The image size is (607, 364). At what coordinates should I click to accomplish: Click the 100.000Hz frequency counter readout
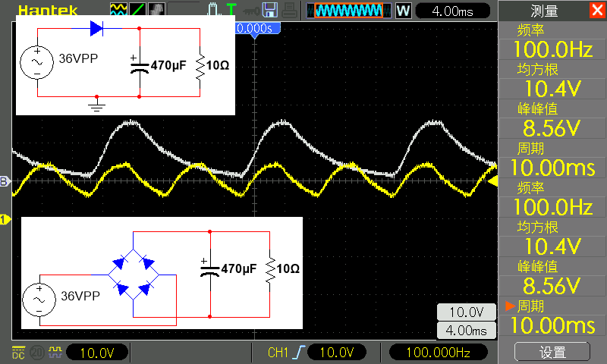[x=438, y=353]
